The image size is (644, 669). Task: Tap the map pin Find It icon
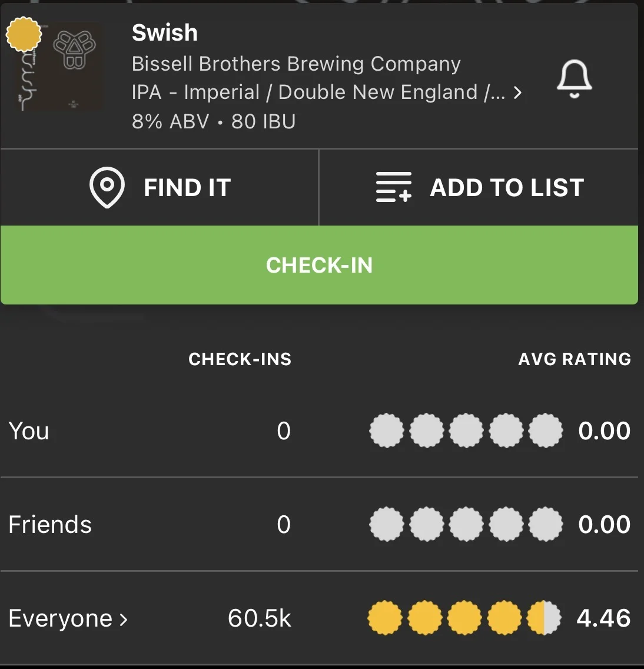tap(107, 187)
